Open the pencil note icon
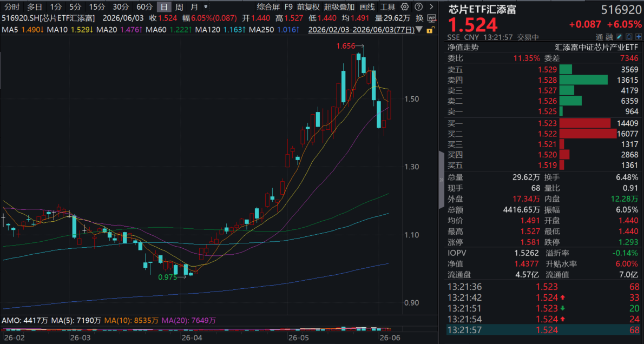The width and height of the screenshot is (644, 344). coord(619,37)
